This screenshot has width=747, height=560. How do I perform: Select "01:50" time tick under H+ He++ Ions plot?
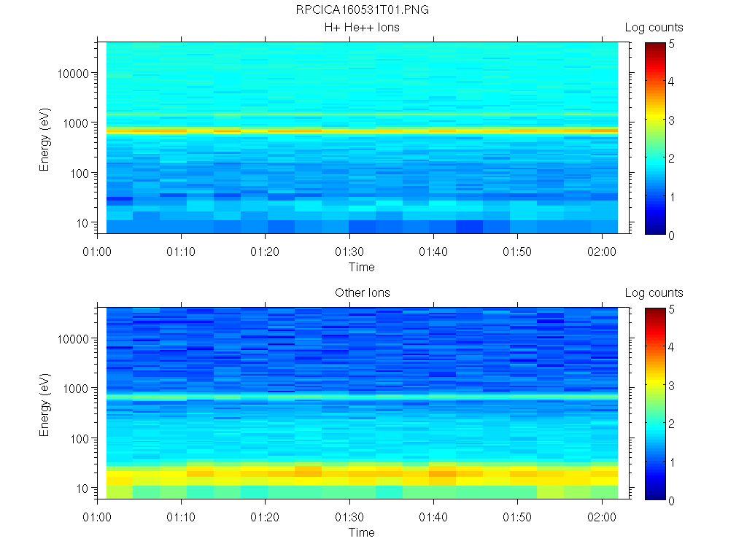point(517,252)
